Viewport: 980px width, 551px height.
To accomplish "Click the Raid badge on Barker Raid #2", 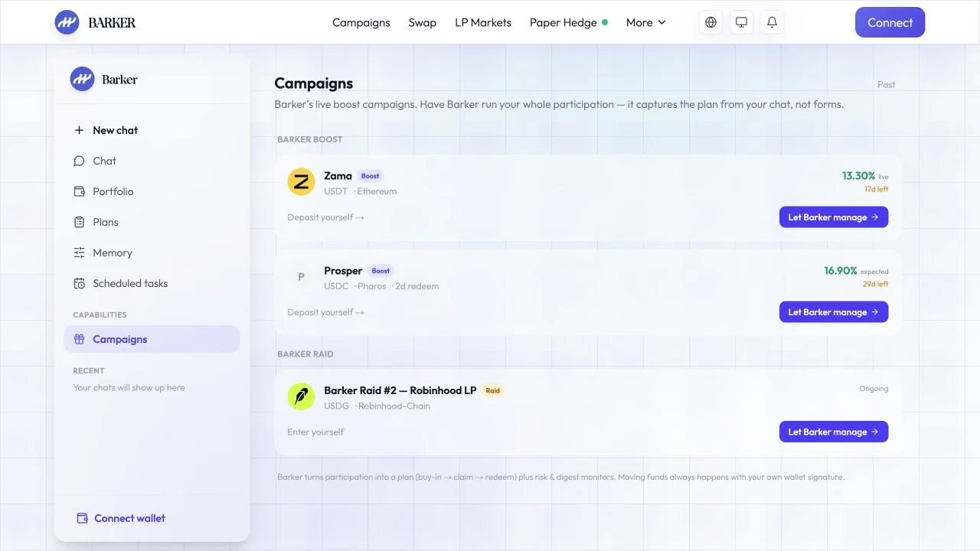I will [x=493, y=390].
